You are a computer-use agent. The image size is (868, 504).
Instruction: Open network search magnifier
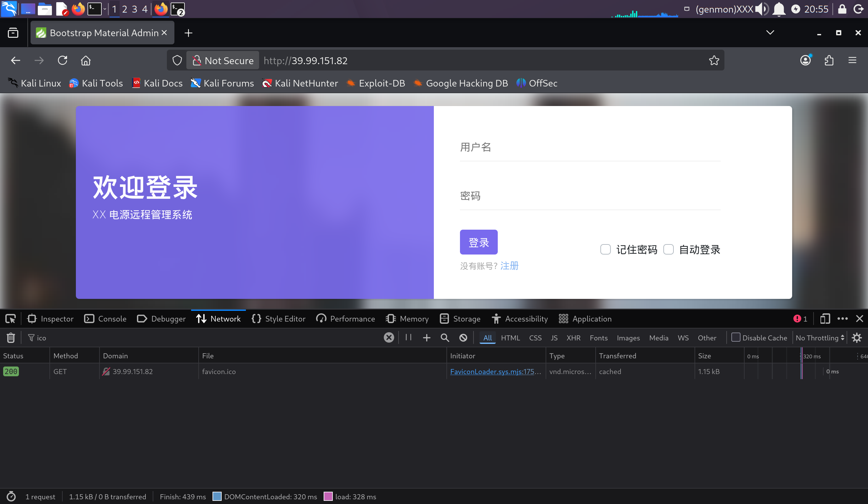(445, 338)
